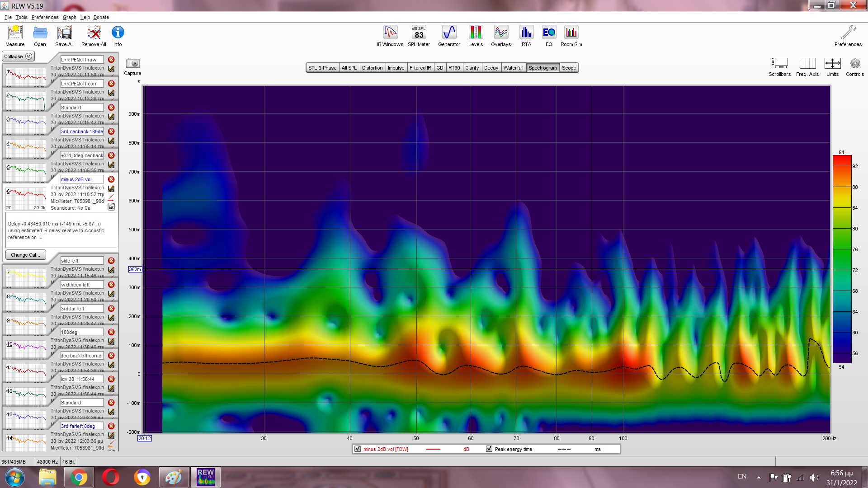Screen dimensions: 868x488
Task: Click the Change Cal... button
Action: coord(25,255)
